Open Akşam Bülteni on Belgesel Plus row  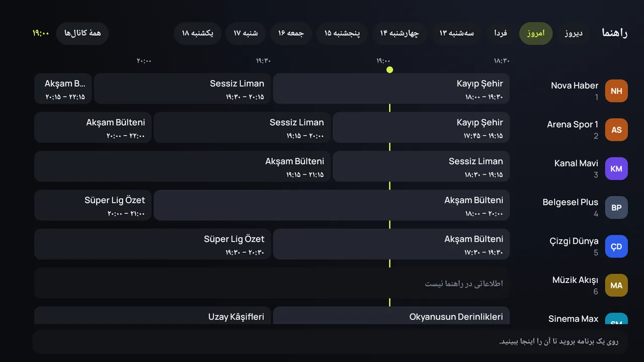coord(332,205)
